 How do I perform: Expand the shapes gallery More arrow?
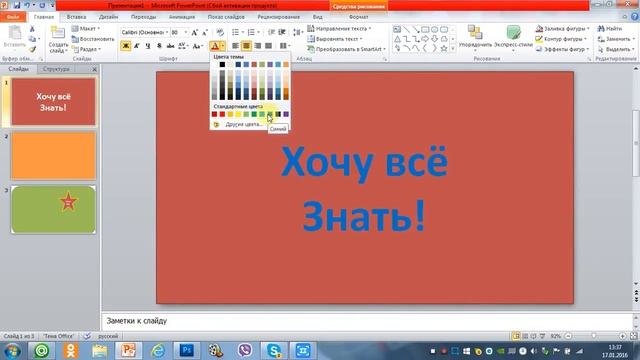(x=453, y=49)
